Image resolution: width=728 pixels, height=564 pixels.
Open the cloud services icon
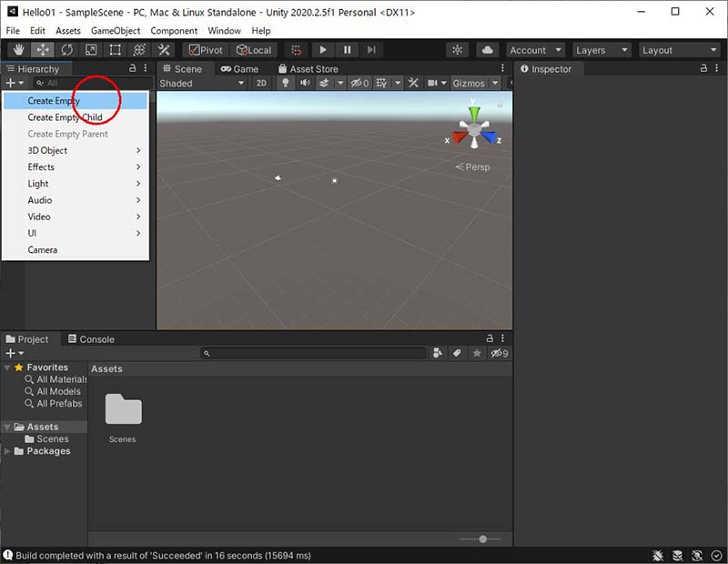(488, 50)
